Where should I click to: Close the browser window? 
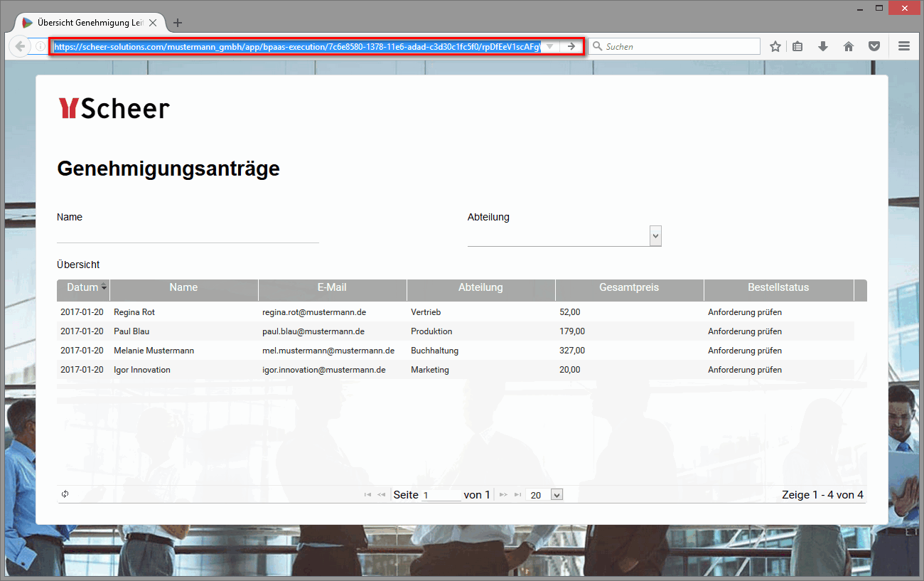(903, 8)
